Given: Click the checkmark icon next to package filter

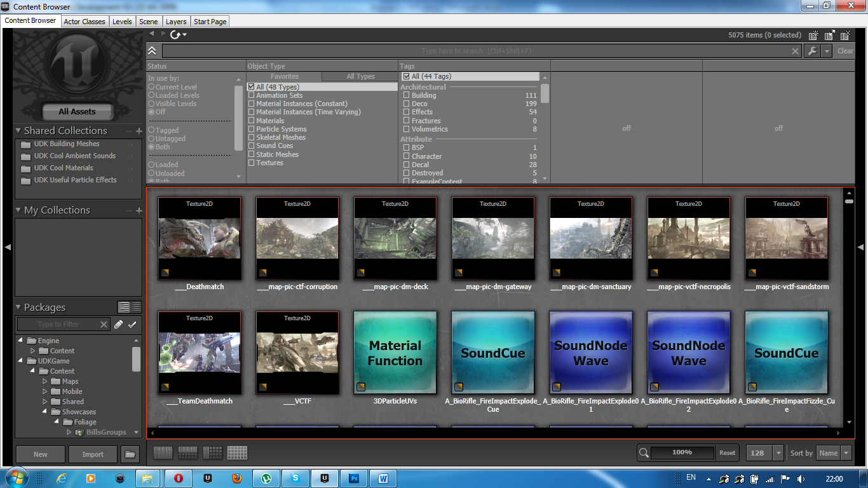Looking at the screenshot, I should [x=132, y=324].
